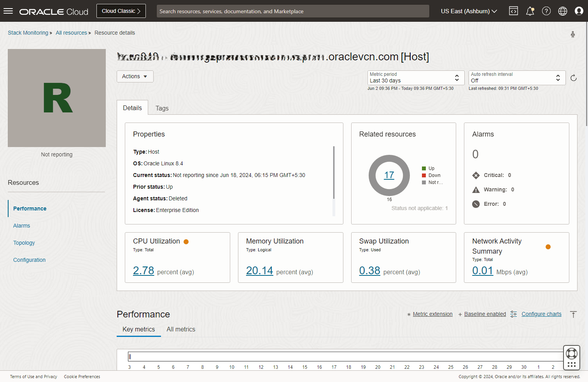Click the Cloud Classic button

click(x=121, y=11)
